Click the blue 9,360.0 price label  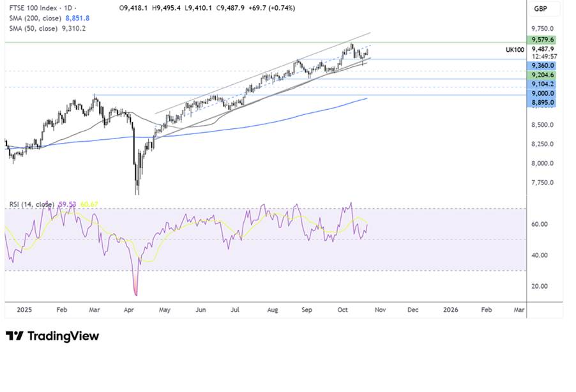[540, 66]
